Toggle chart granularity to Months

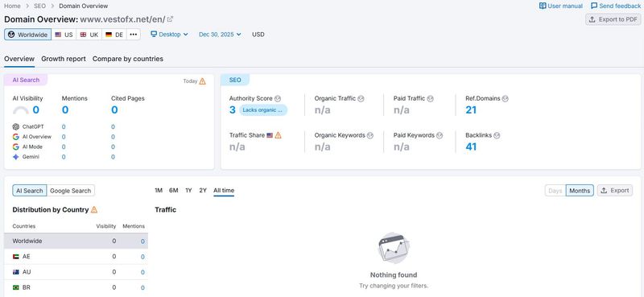tap(580, 191)
